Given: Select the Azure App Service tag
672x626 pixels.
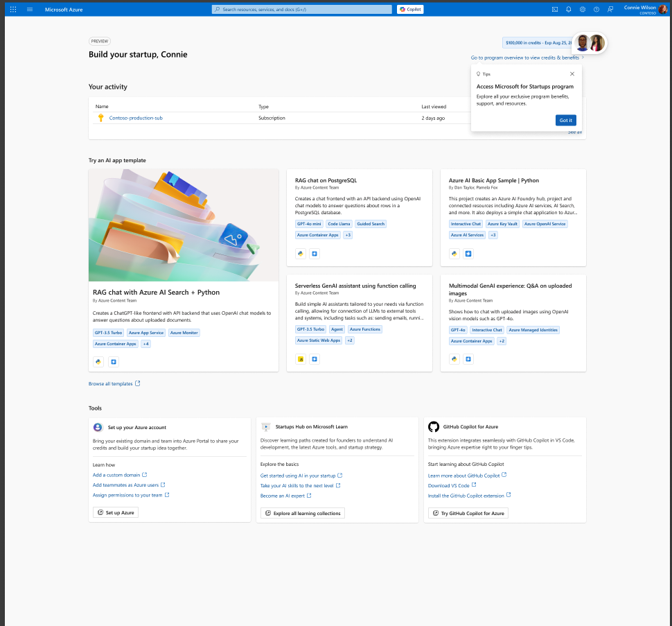Looking at the screenshot, I should [146, 333].
